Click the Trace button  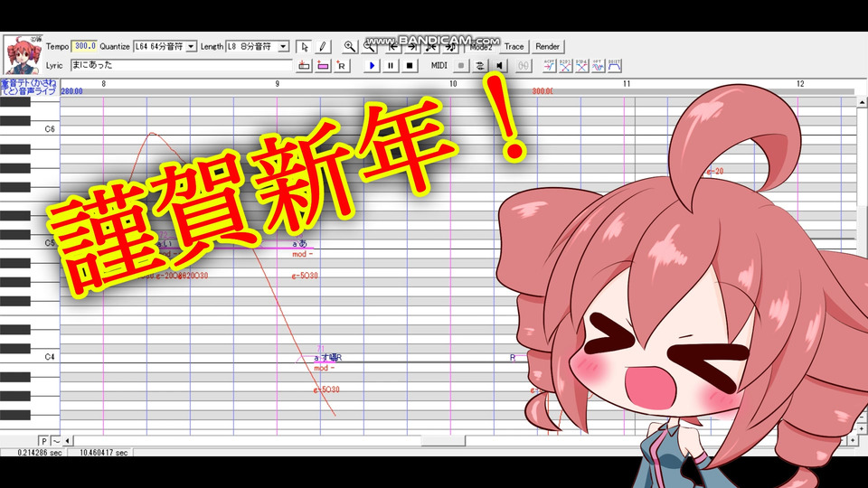[x=514, y=47]
